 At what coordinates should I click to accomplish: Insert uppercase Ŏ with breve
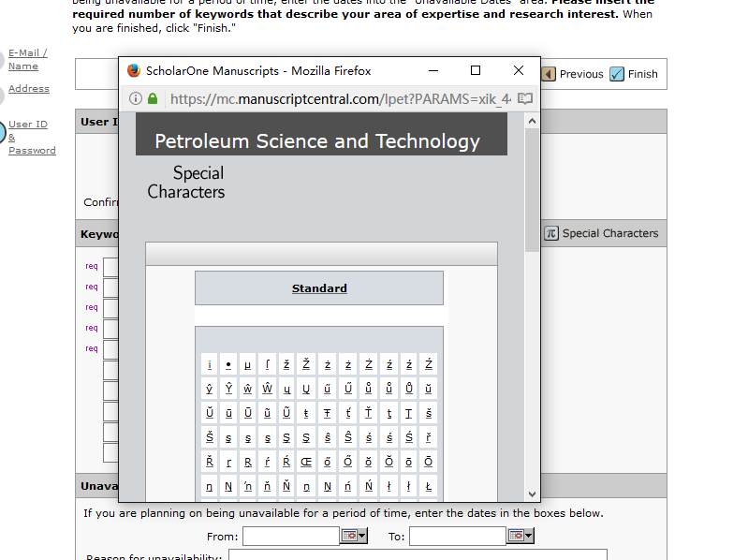[x=389, y=462]
